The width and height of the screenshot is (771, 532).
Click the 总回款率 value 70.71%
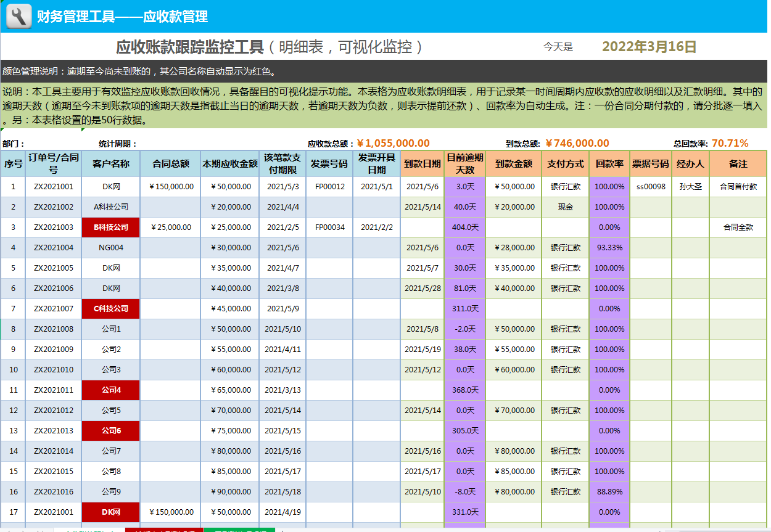pyautogui.click(x=730, y=144)
